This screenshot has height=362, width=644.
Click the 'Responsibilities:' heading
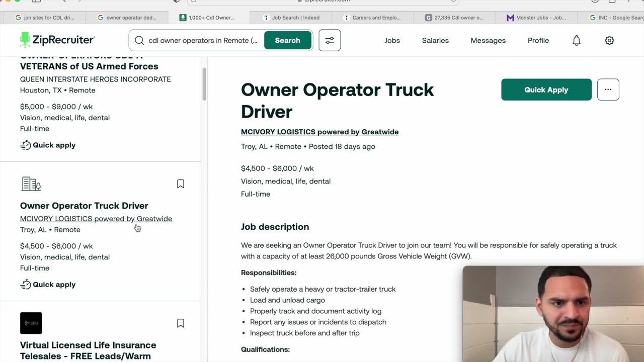pyautogui.click(x=269, y=273)
